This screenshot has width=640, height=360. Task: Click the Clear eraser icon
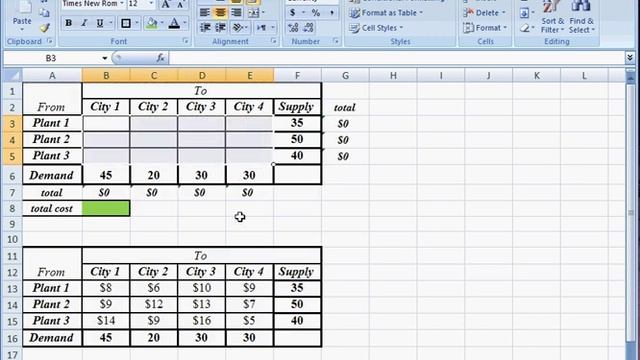(x=524, y=28)
